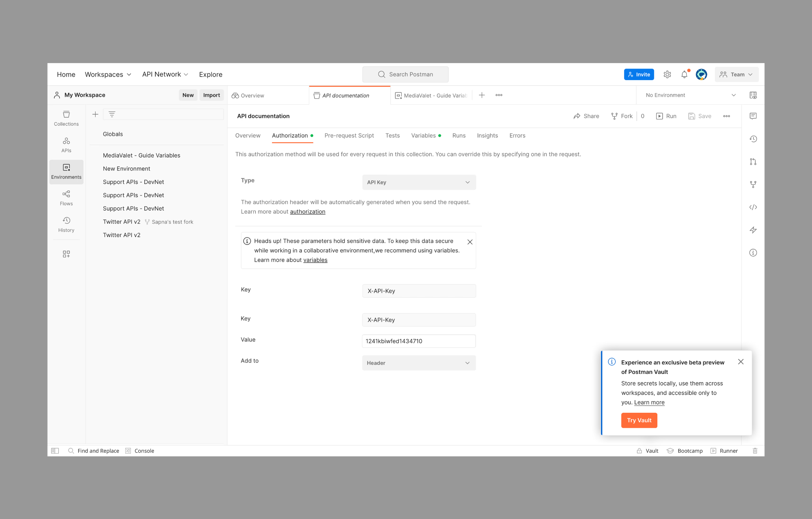Viewport: 812px width, 519px height.
Task: Open environment quick look icon
Action: [x=753, y=95]
